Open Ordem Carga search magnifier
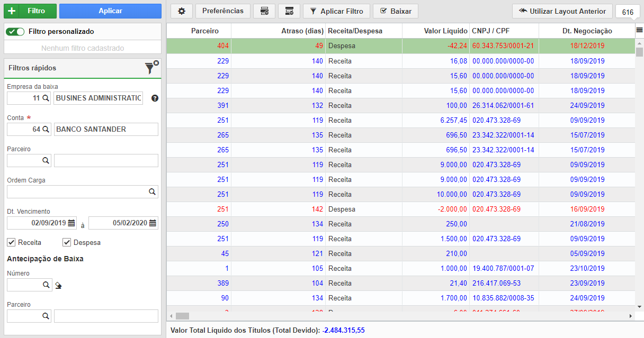 (152, 191)
